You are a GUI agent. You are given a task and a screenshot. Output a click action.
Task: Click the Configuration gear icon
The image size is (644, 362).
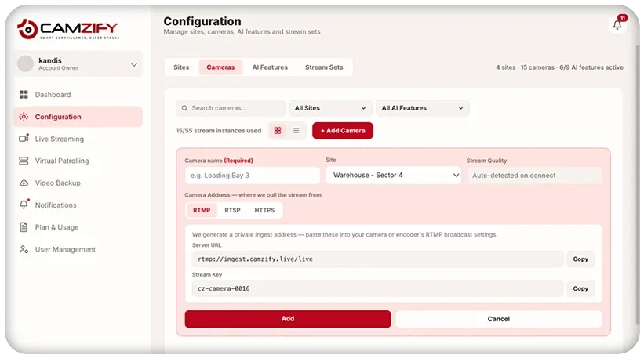[x=24, y=117]
